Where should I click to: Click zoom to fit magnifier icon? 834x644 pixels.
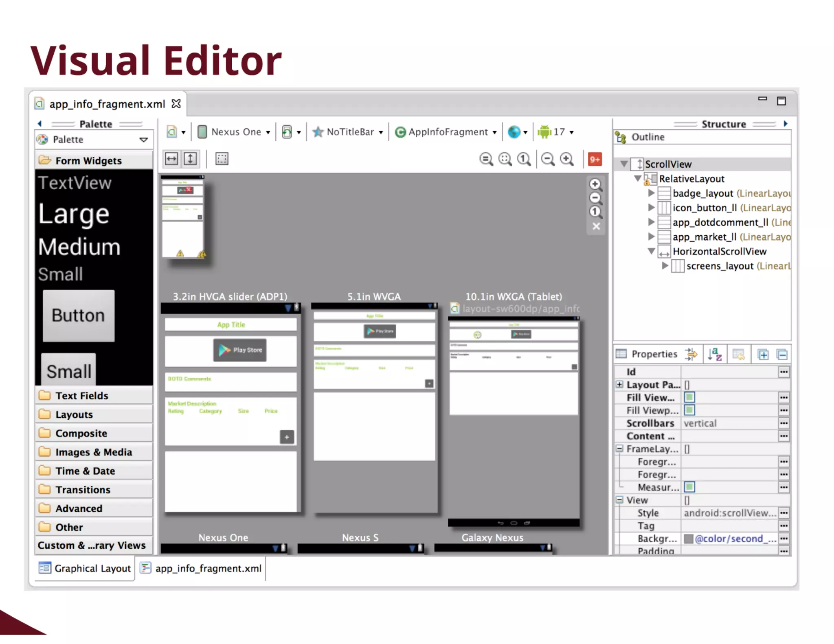click(486, 159)
